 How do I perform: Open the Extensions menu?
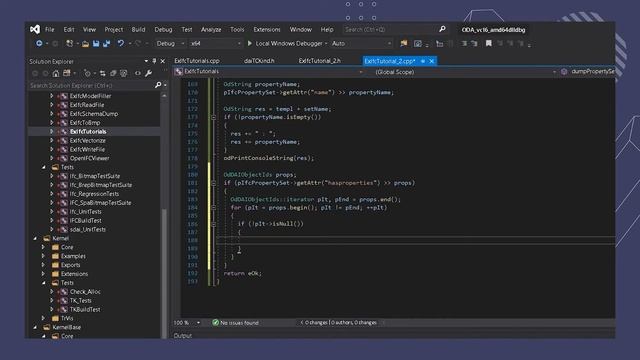[267, 29]
